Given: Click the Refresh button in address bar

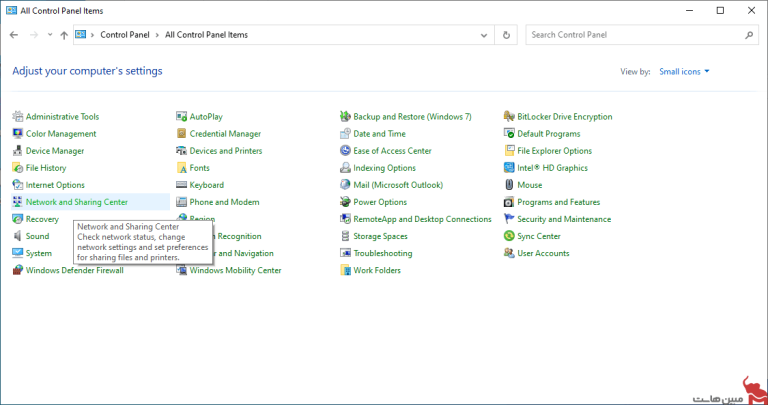Looking at the screenshot, I should 508,35.
